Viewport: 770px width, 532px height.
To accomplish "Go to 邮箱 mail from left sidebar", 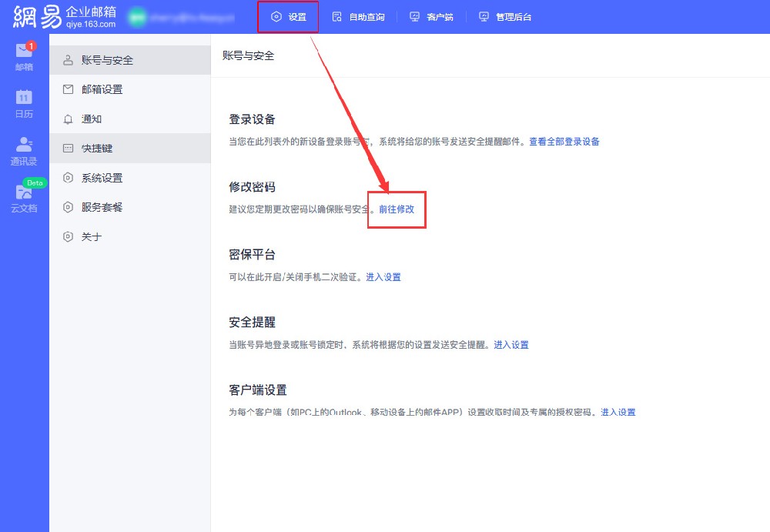I will click(24, 57).
